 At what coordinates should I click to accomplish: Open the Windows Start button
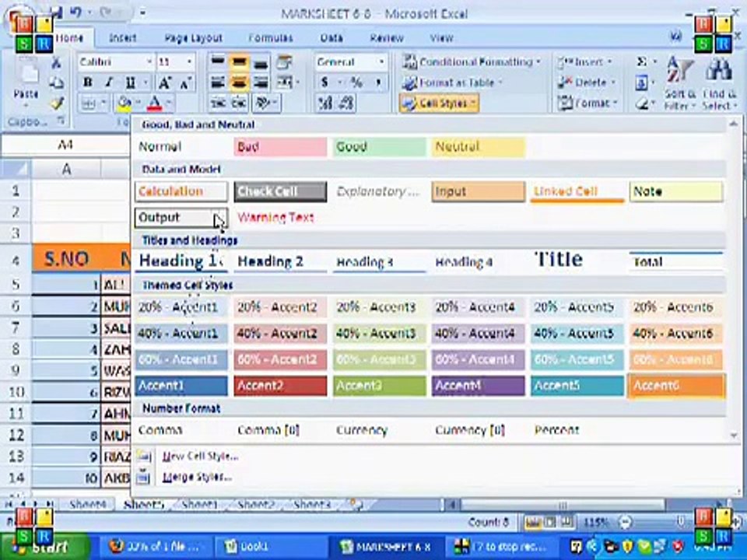coord(46,546)
